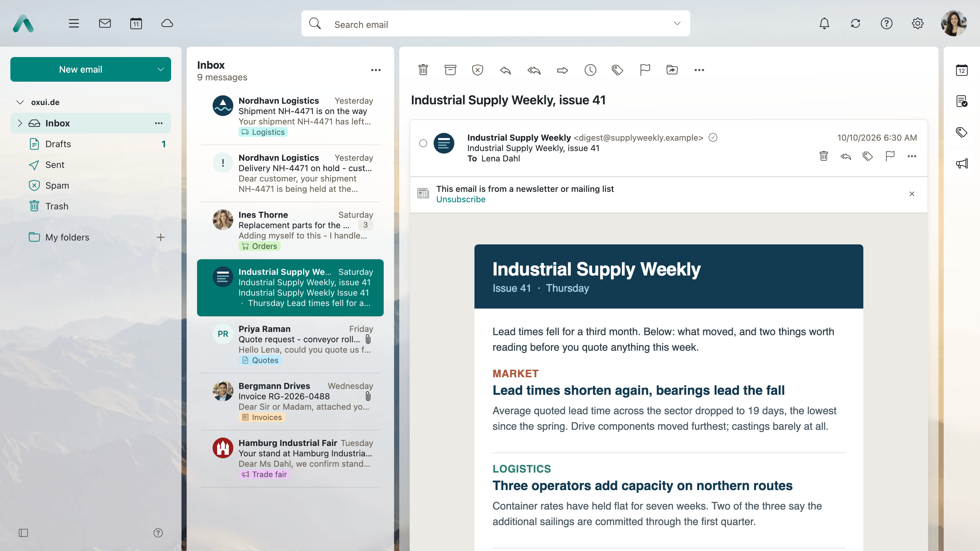Collapse oxui.de account tree
The height and width of the screenshot is (551, 980).
coord(20,102)
